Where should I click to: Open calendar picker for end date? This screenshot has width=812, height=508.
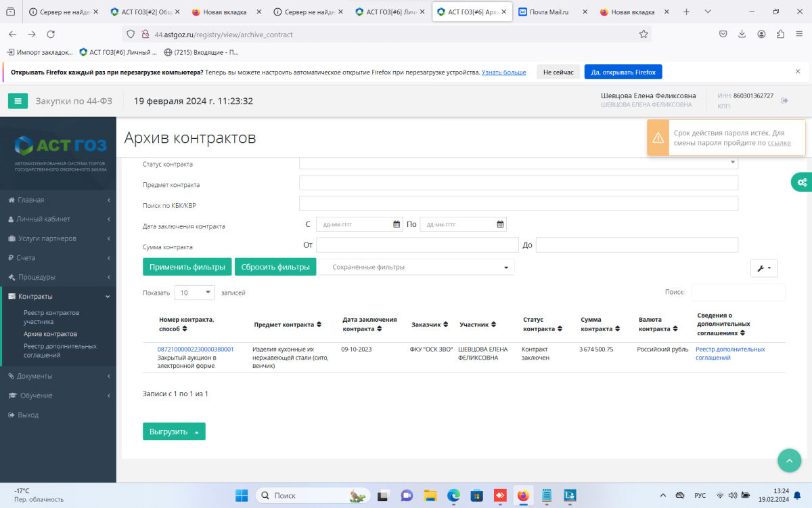[500, 224]
